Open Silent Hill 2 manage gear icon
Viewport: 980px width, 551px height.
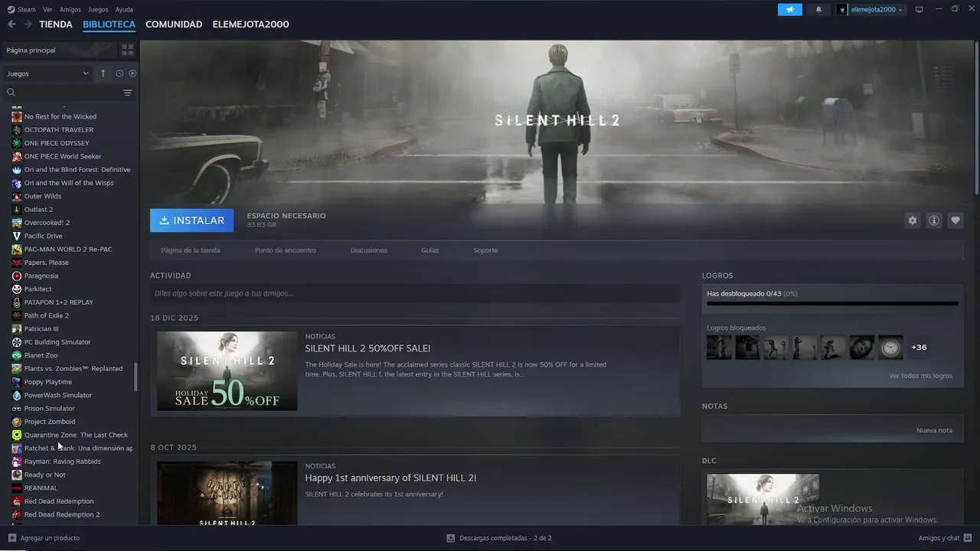coord(912,220)
